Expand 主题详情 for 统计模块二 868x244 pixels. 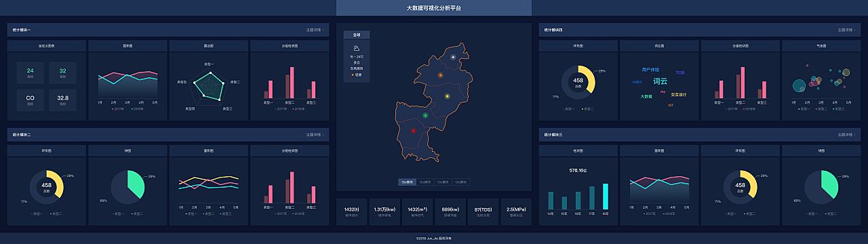[x=315, y=135]
